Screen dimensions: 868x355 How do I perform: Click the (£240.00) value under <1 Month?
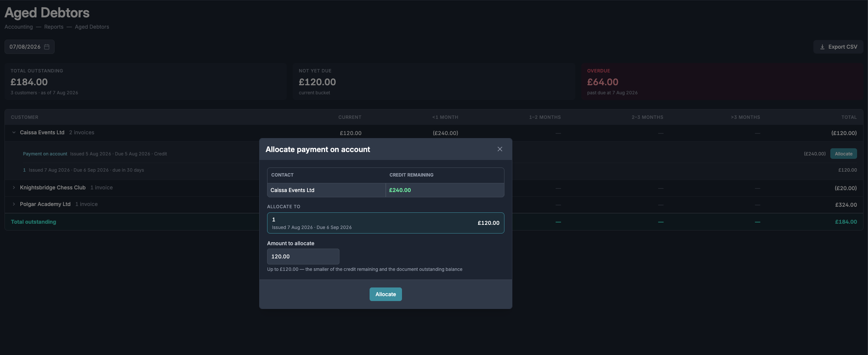445,133
